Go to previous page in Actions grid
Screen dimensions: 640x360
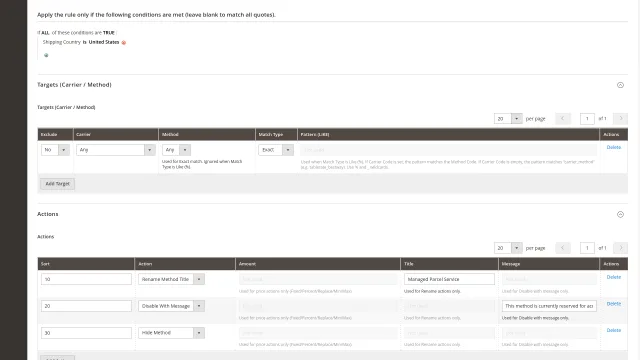click(563, 248)
